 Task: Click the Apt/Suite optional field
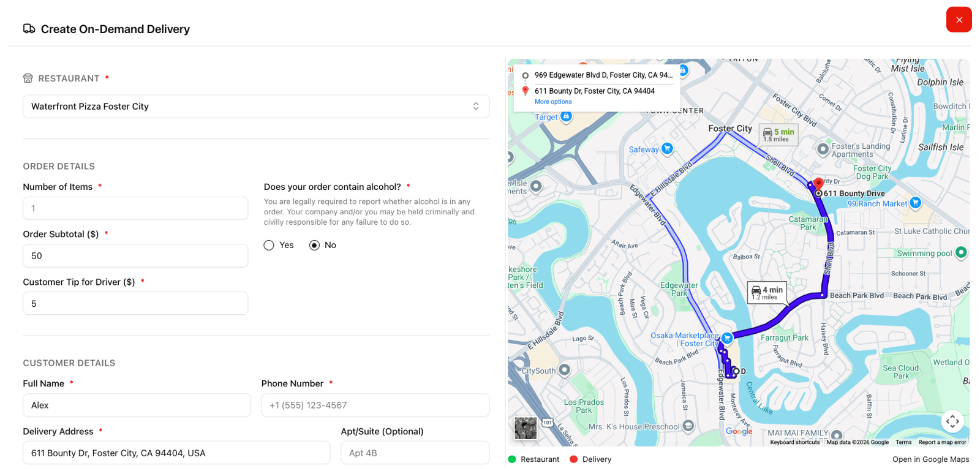[415, 453]
